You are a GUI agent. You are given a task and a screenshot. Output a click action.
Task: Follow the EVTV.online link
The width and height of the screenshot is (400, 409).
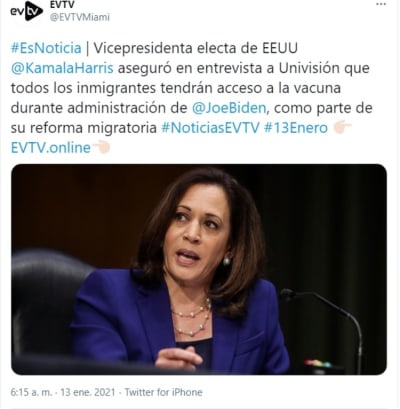51,148
